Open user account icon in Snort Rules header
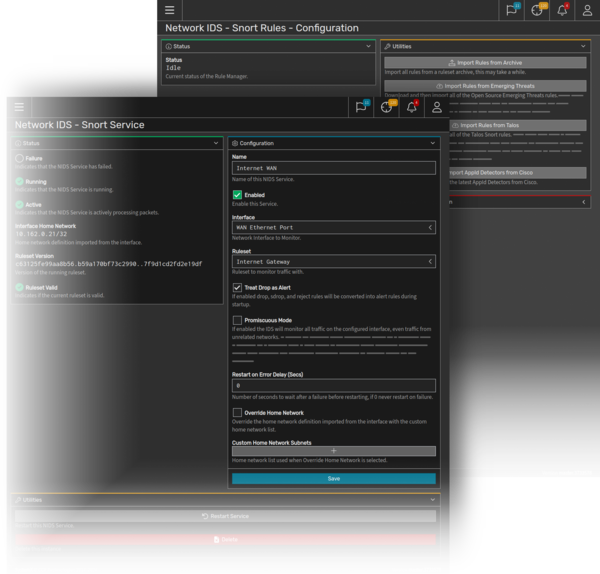This screenshot has height=574, width=600. click(x=588, y=10)
